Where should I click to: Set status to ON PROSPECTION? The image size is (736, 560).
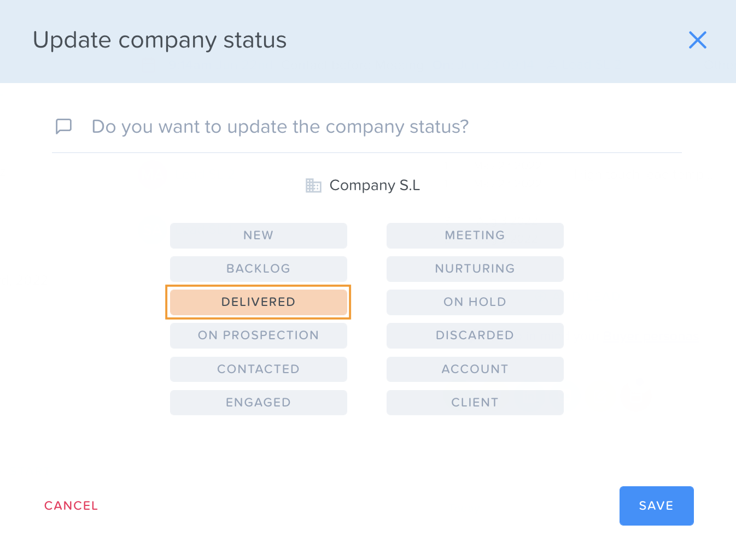(258, 335)
